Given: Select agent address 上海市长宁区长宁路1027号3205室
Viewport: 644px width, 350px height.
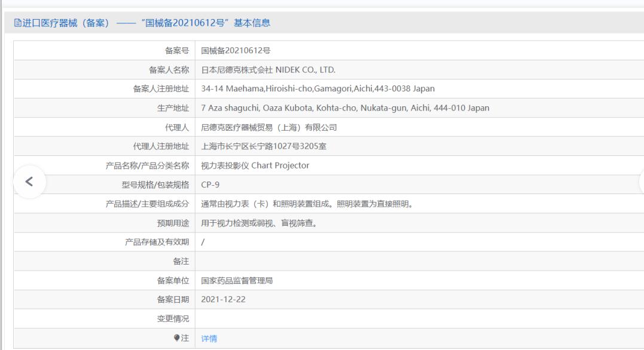Looking at the screenshot, I should click(264, 146).
